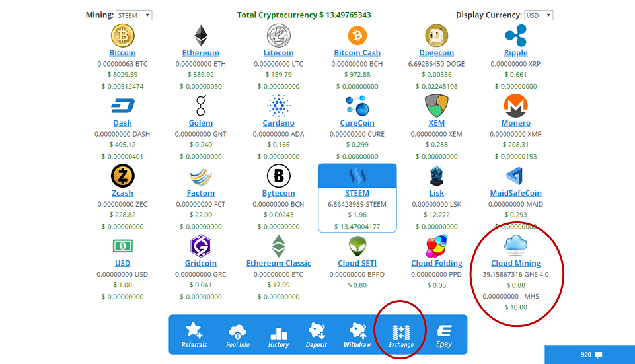Open the Cloud Folding link

pos(437,263)
